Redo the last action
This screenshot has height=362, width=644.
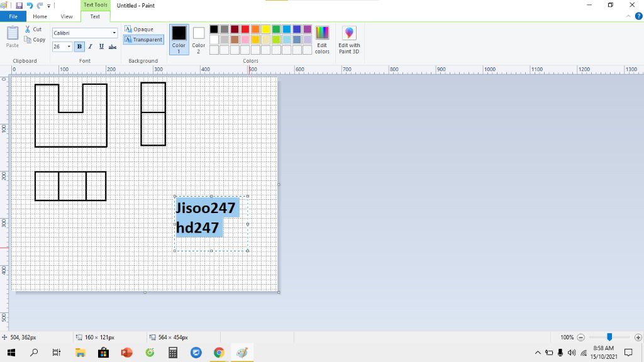pyautogui.click(x=40, y=5)
